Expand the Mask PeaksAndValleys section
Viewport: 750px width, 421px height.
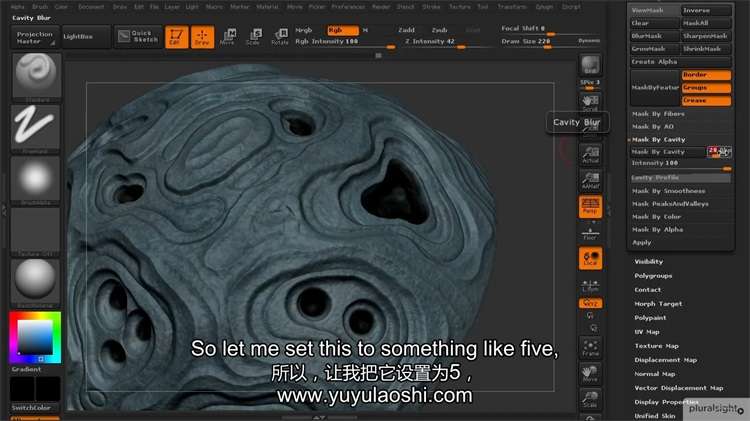point(670,204)
